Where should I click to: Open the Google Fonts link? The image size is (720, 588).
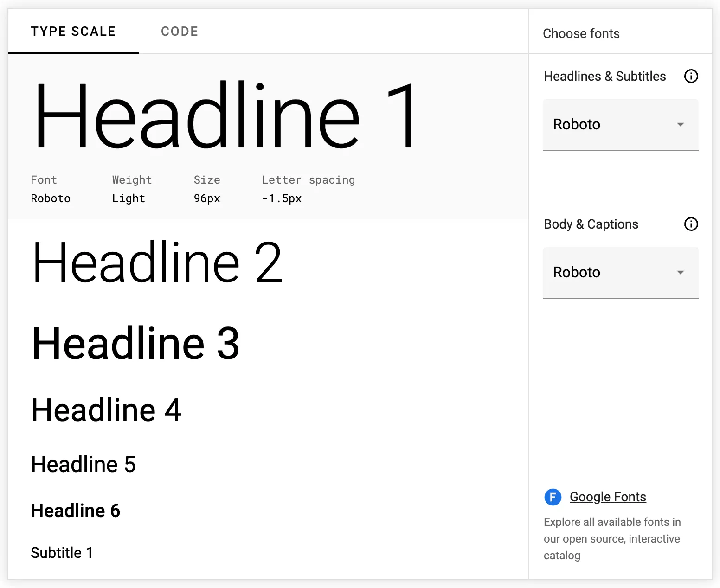tap(607, 497)
